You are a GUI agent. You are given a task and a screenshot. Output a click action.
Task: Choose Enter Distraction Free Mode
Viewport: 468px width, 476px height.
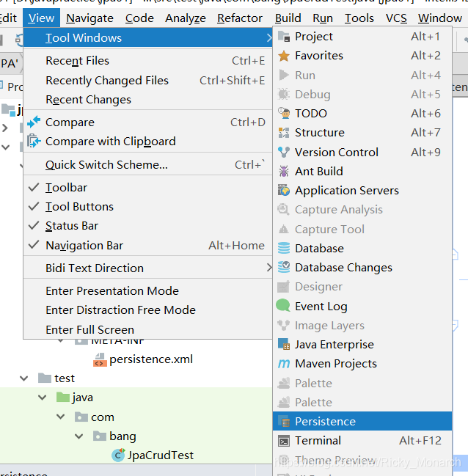tap(147, 310)
